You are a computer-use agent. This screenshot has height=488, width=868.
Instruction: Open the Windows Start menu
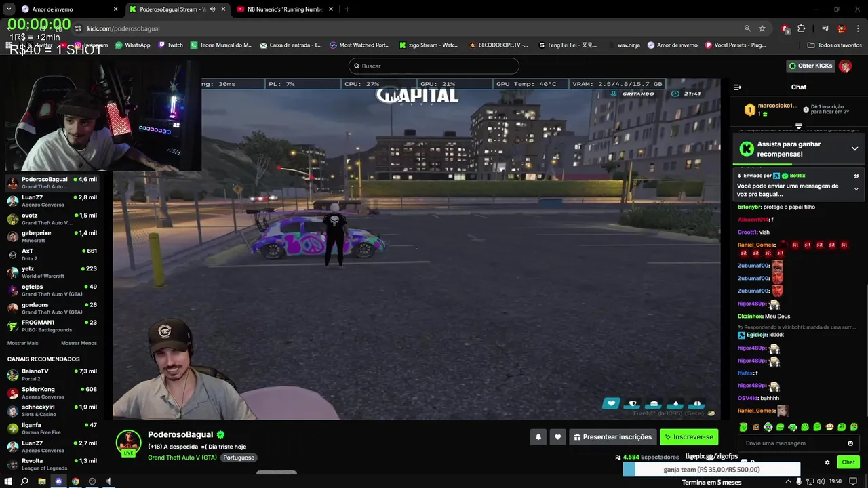point(7,481)
